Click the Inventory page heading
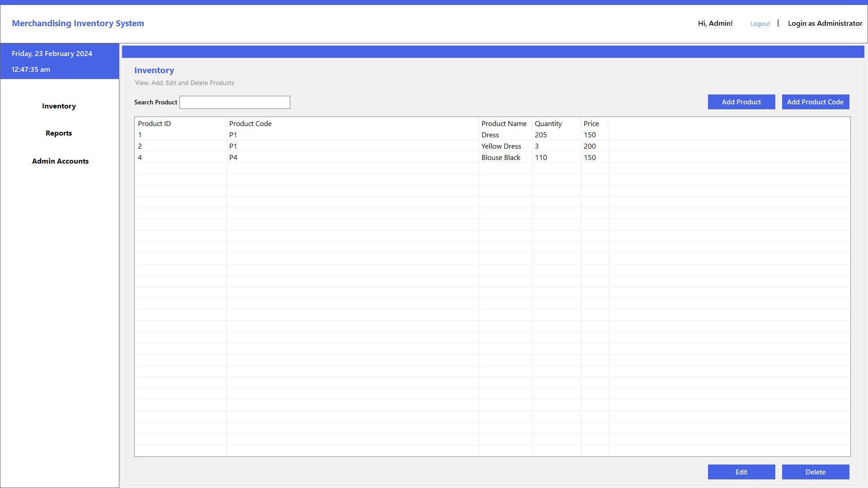 pyautogui.click(x=154, y=70)
